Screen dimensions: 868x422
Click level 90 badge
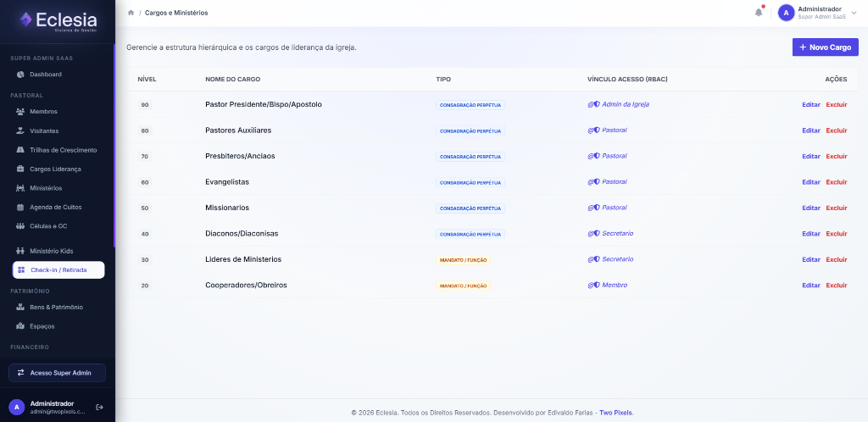[145, 105]
